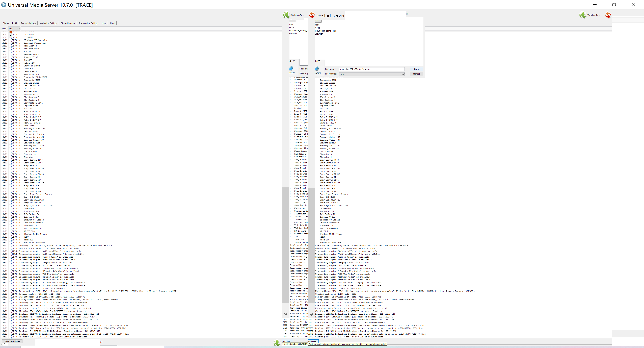Switch to the Shared Content tab

(x=68, y=23)
